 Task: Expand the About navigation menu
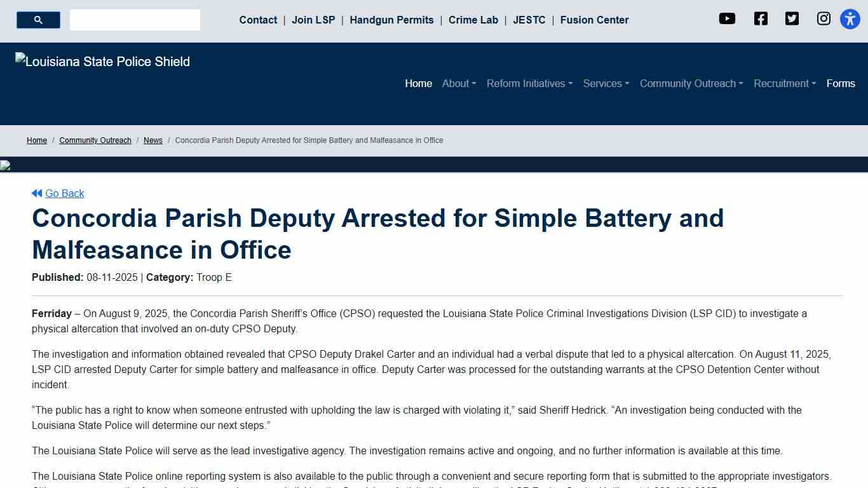pos(459,83)
